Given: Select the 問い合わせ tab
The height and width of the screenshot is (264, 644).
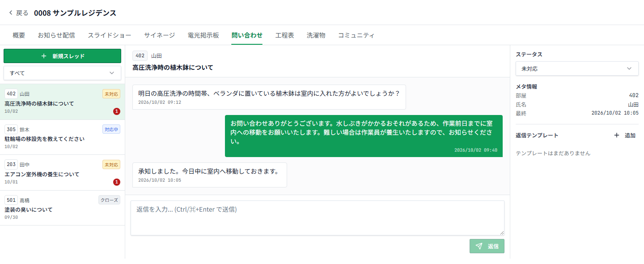Looking at the screenshot, I should pyautogui.click(x=247, y=35).
